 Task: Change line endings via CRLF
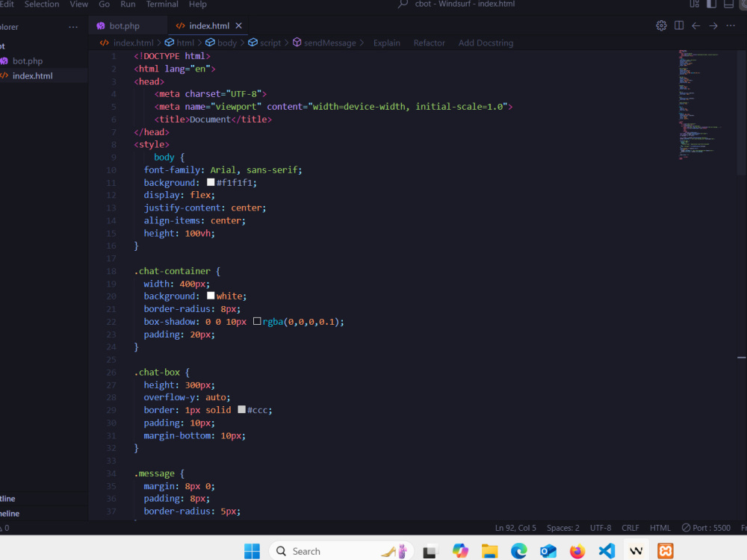click(x=630, y=528)
